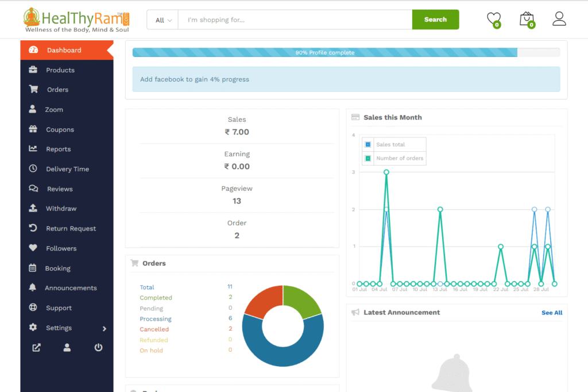The image size is (588, 392).
Task: Click the Pageview 13 value
Action: pos(237,201)
